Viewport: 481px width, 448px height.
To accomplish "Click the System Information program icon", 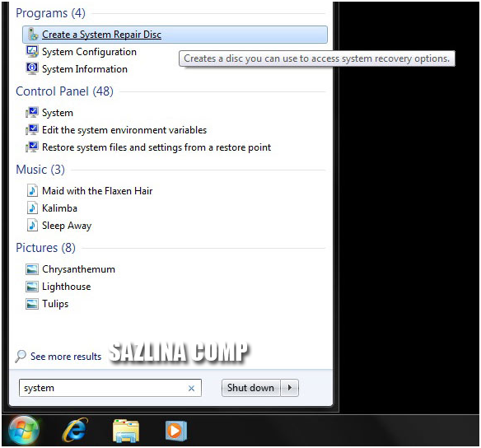I will pyautogui.click(x=32, y=68).
